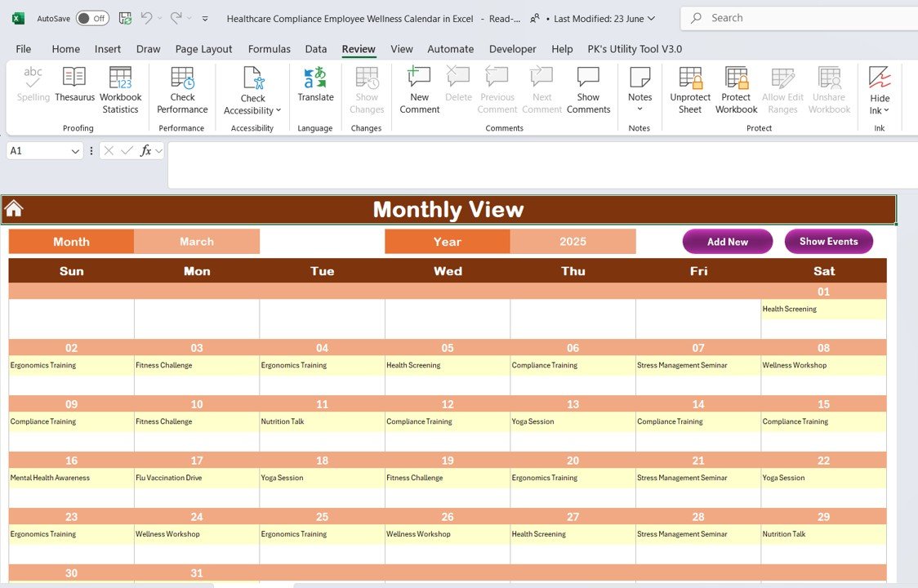
Task: Toggle the AutoSave switch
Action: [x=92, y=18]
